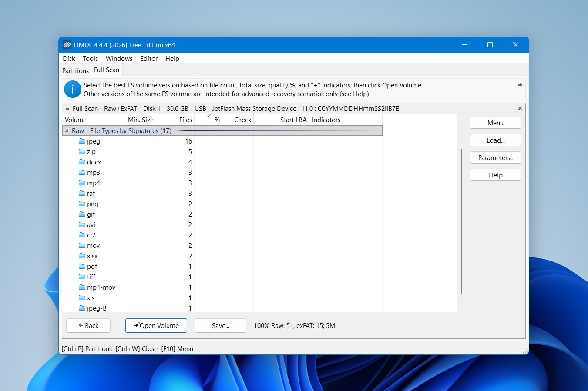
Task: Click the DMDE app logo icon
Action: [x=67, y=45]
